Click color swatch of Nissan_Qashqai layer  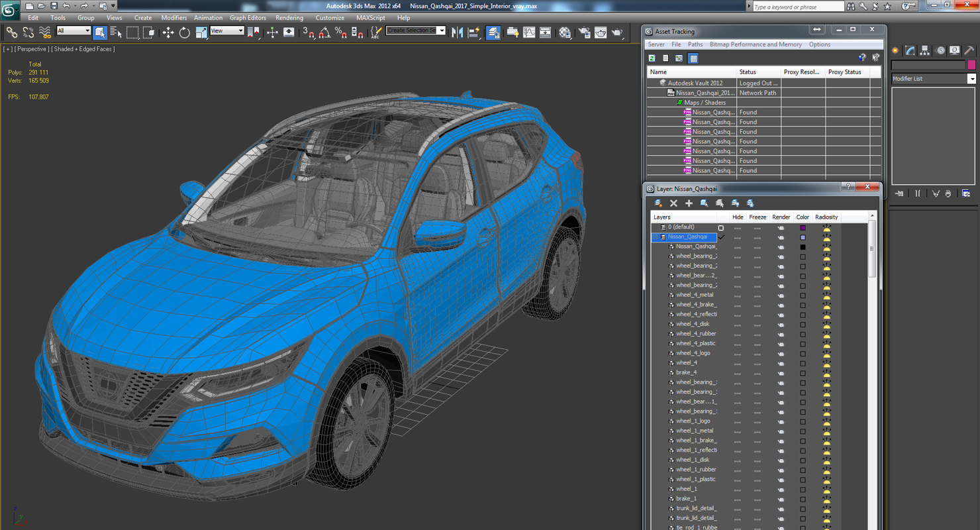point(803,237)
